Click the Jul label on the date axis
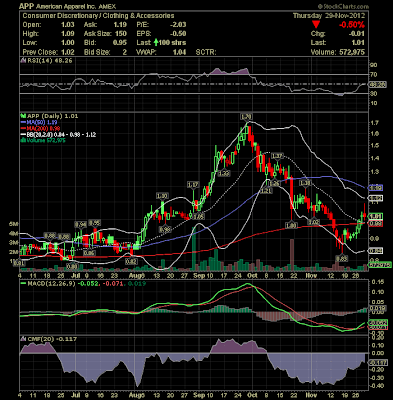This screenshot has height=400, width=393. (76, 276)
